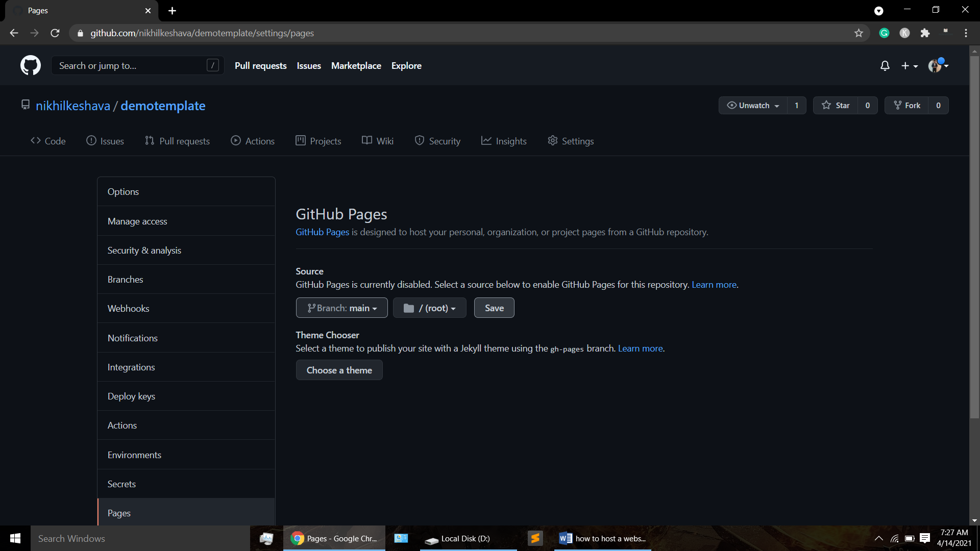Viewport: 980px width, 551px height.
Task: Open Word document from taskbar
Action: click(x=603, y=538)
